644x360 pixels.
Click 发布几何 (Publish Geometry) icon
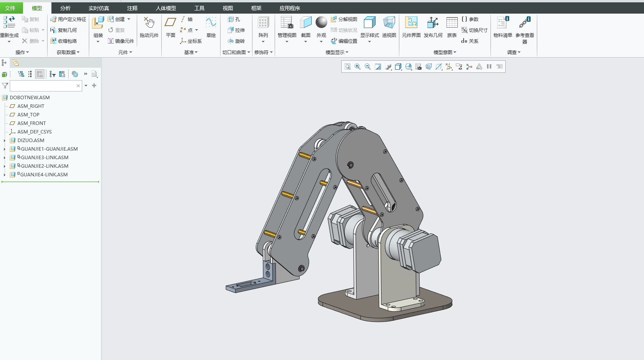point(433,23)
